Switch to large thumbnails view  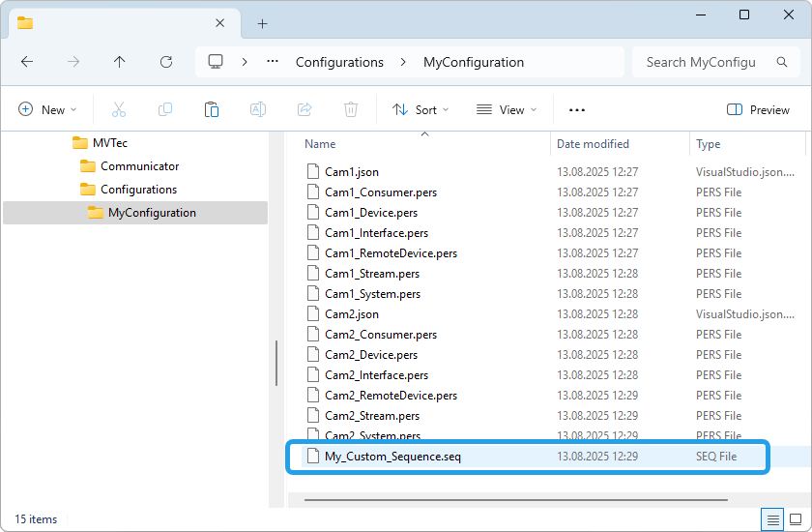point(796,519)
